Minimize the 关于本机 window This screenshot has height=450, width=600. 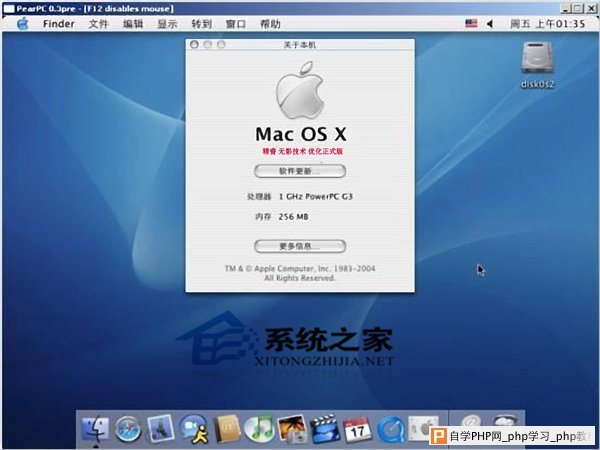point(207,45)
